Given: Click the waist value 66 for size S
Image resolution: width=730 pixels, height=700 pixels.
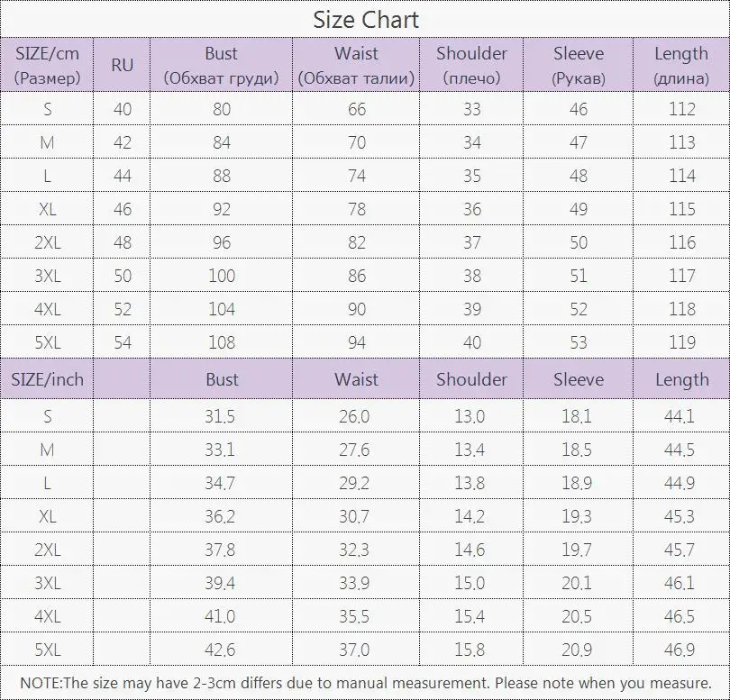Looking at the screenshot, I should [357, 109].
